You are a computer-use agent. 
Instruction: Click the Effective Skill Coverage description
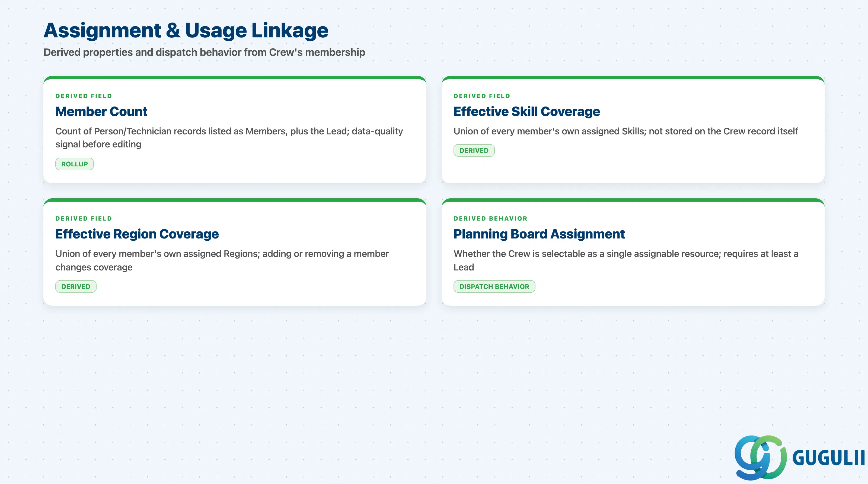pyautogui.click(x=626, y=131)
